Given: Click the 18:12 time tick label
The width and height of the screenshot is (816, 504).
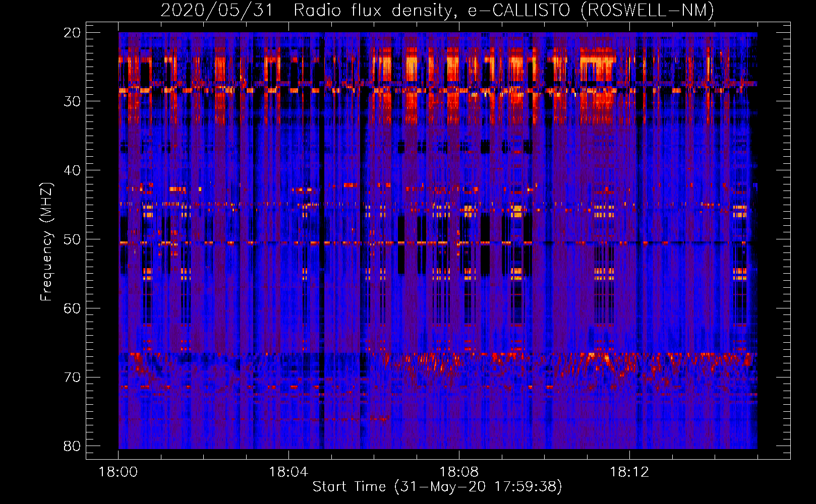Looking at the screenshot, I should tap(629, 472).
